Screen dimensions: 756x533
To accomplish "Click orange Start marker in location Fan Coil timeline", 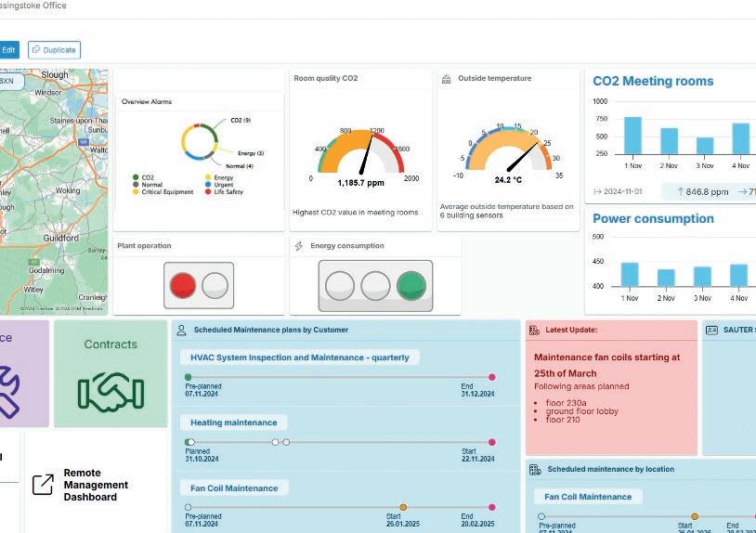I will [x=695, y=516].
